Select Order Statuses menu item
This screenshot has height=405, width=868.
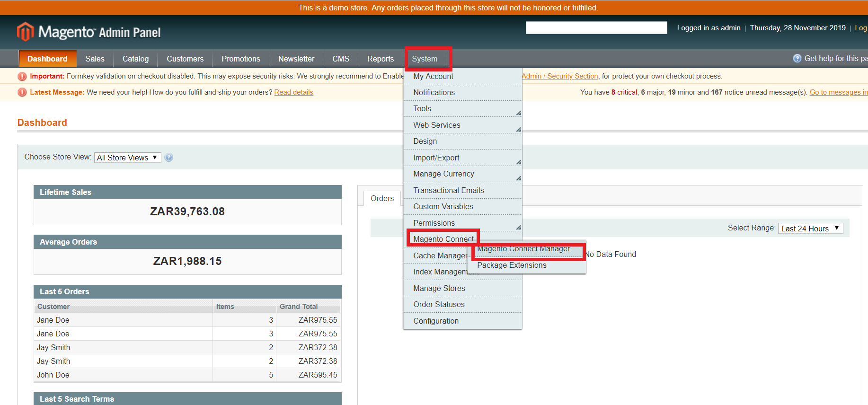(462, 304)
